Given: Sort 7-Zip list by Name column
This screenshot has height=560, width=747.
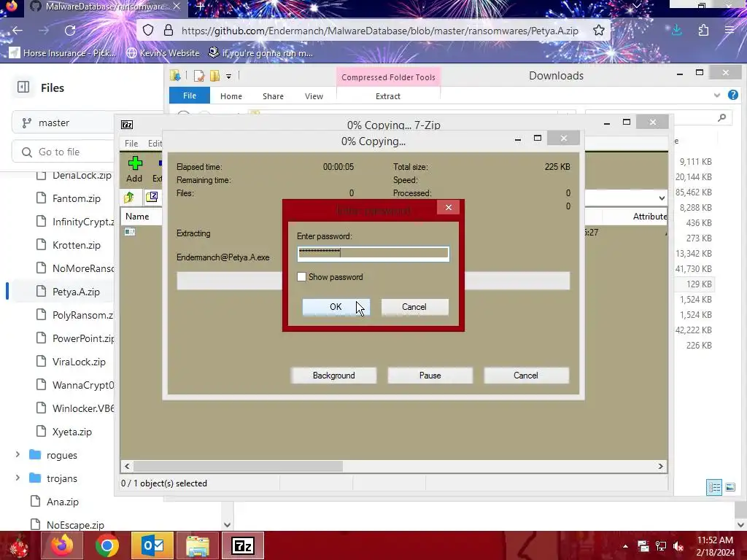Looking at the screenshot, I should coord(137,216).
